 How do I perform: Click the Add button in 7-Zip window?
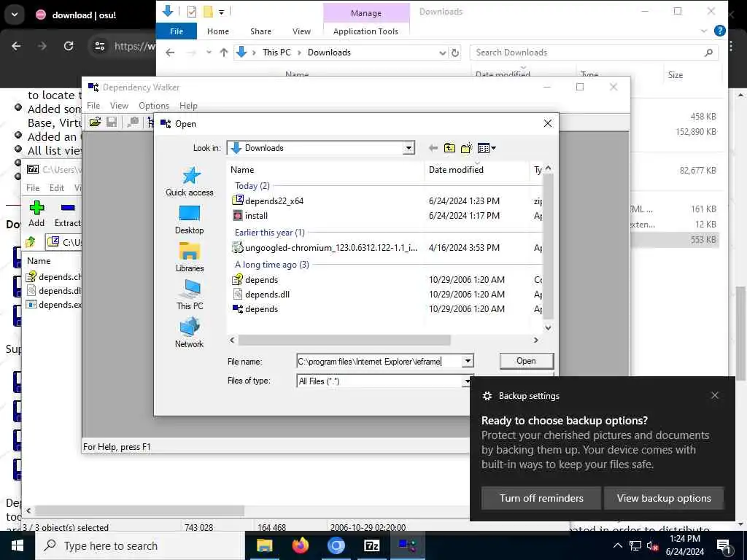(36, 214)
